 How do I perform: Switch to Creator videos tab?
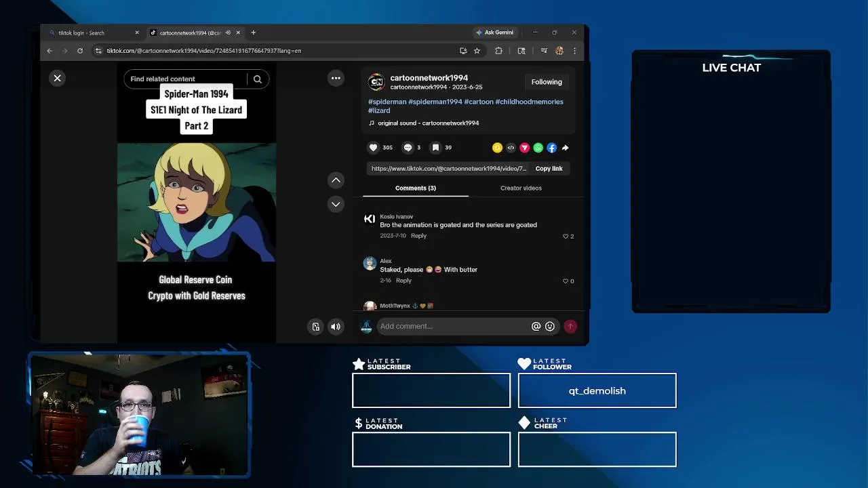tap(521, 188)
